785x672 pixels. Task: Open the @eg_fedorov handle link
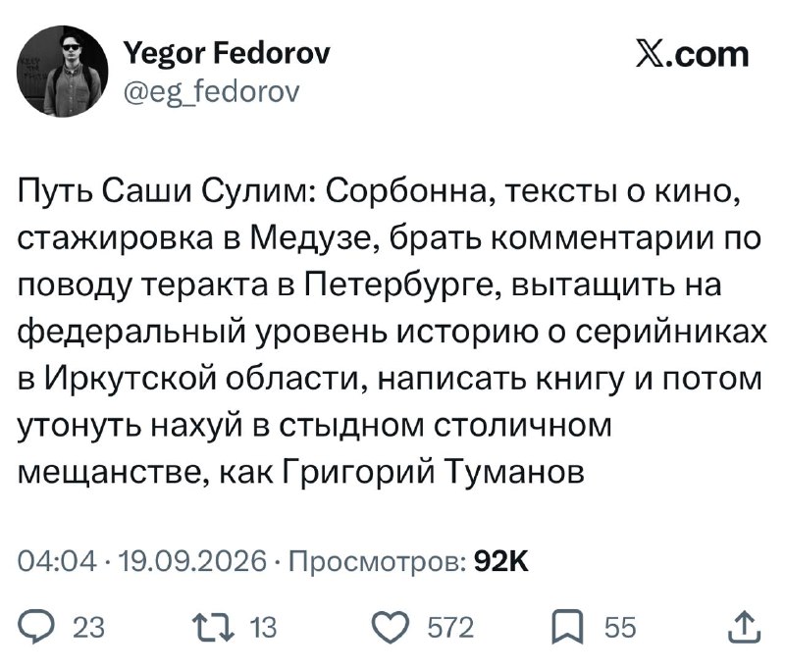(211, 91)
